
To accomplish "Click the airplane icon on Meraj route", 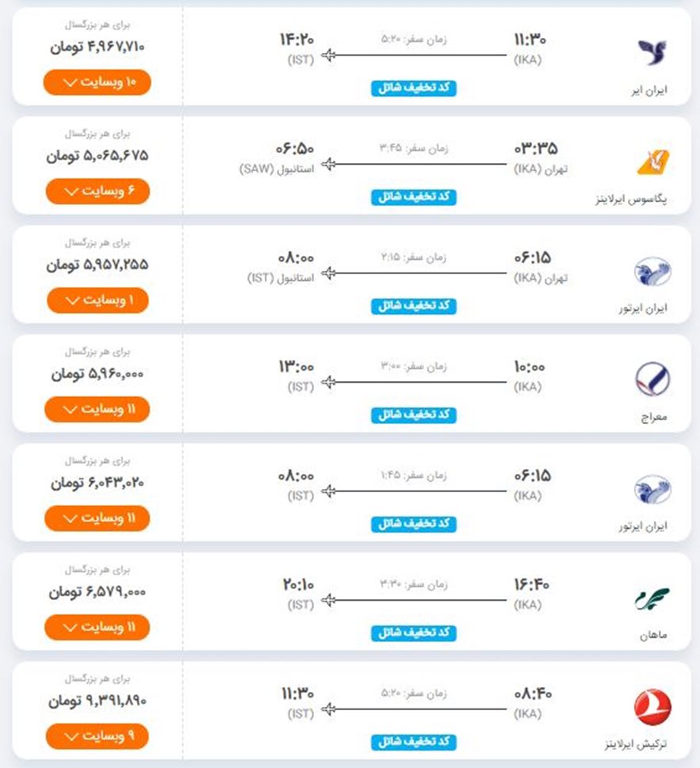I will click(x=329, y=382).
